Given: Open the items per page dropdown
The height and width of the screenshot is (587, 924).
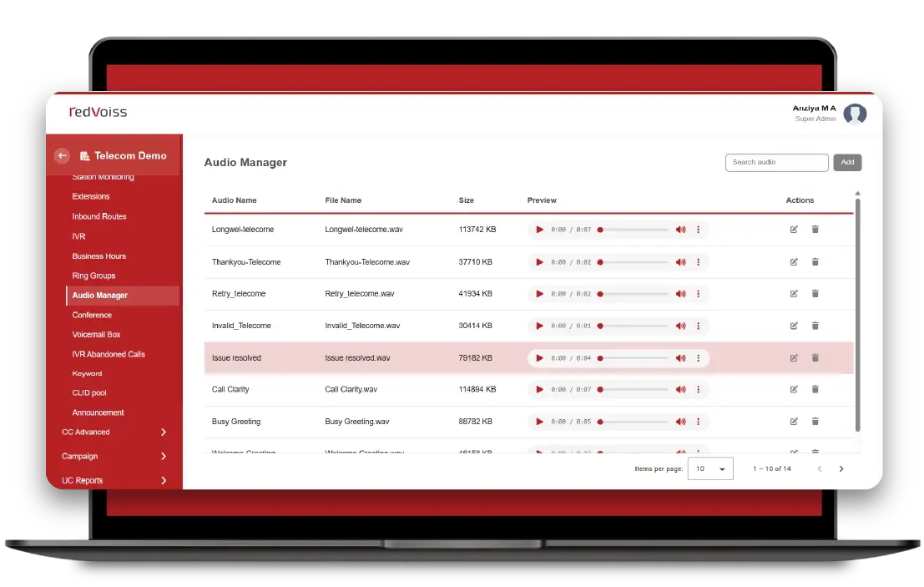Looking at the screenshot, I should pyautogui.click(x=710, y=468).
